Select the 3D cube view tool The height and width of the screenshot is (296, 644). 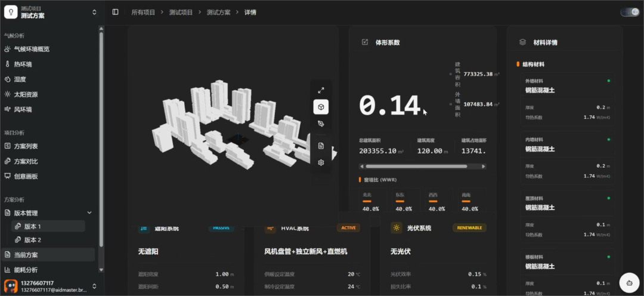tap(321, 107)
